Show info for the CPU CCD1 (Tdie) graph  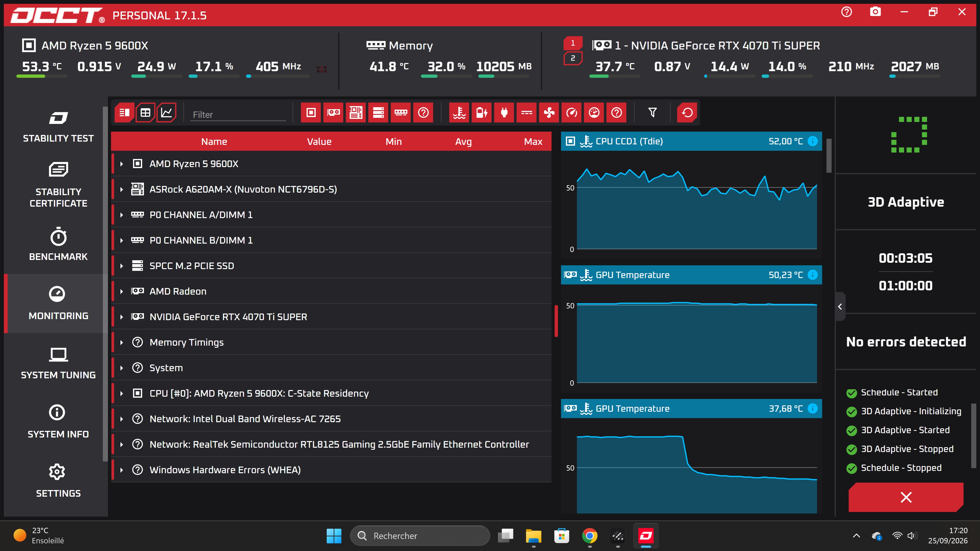tap(813, 141)
